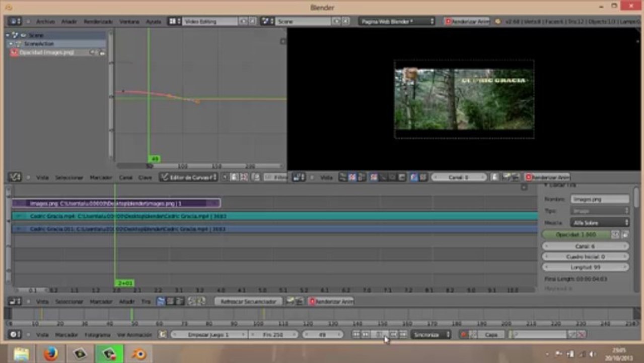
Task: Open the Editor de Curvas-F mode dropdown
Action: [x=188, y=177]
